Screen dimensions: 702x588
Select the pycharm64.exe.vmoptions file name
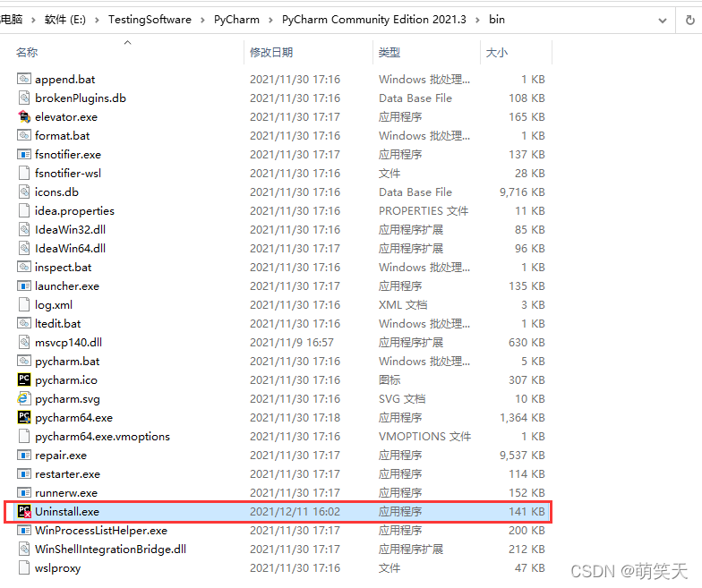pos(102,437)
